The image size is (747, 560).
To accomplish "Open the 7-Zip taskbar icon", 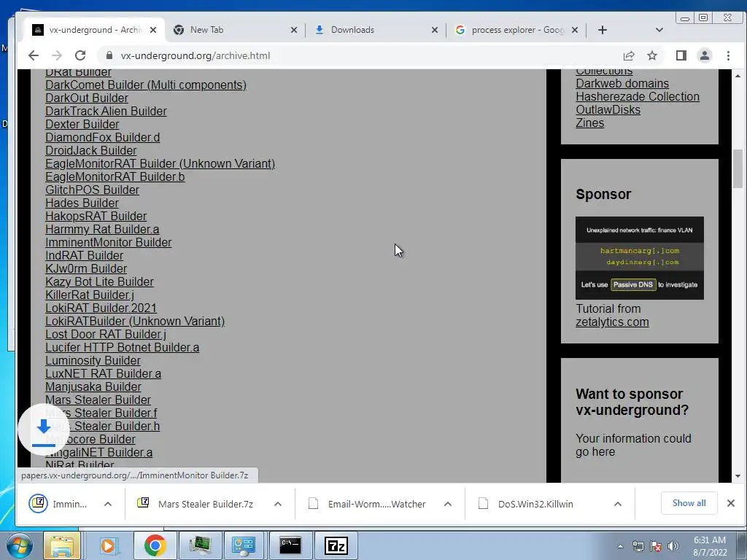I will (x=336, y=545).
